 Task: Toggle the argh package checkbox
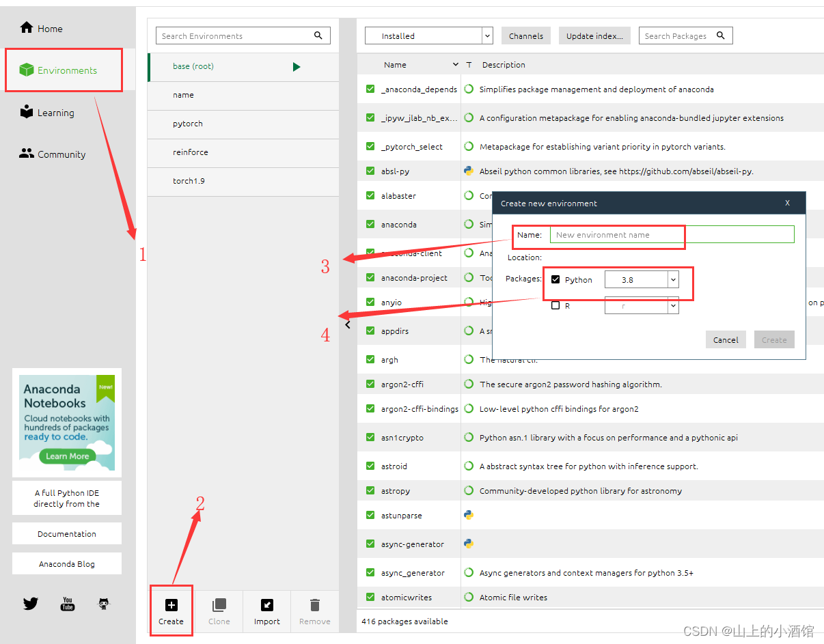[x=370, y=359]
